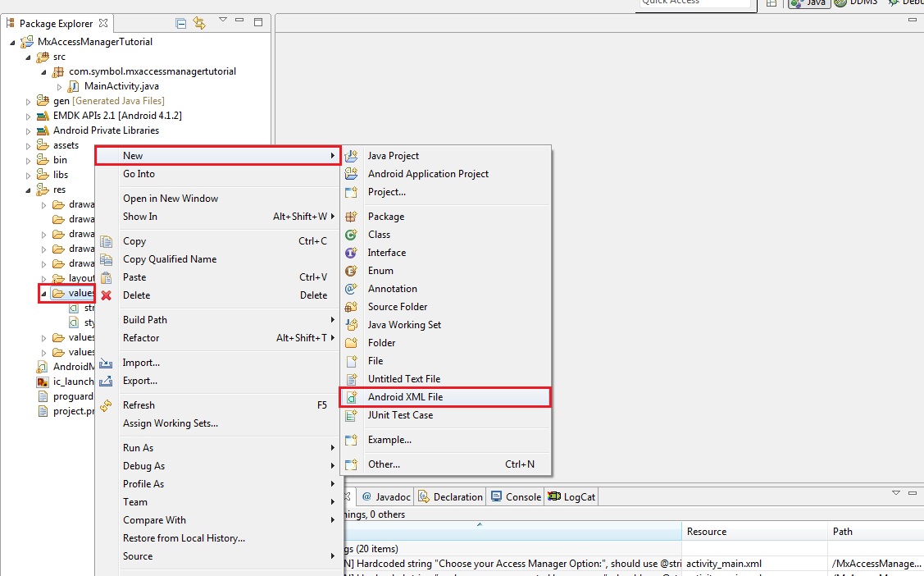Toggle Link with Editor icon

199,23
